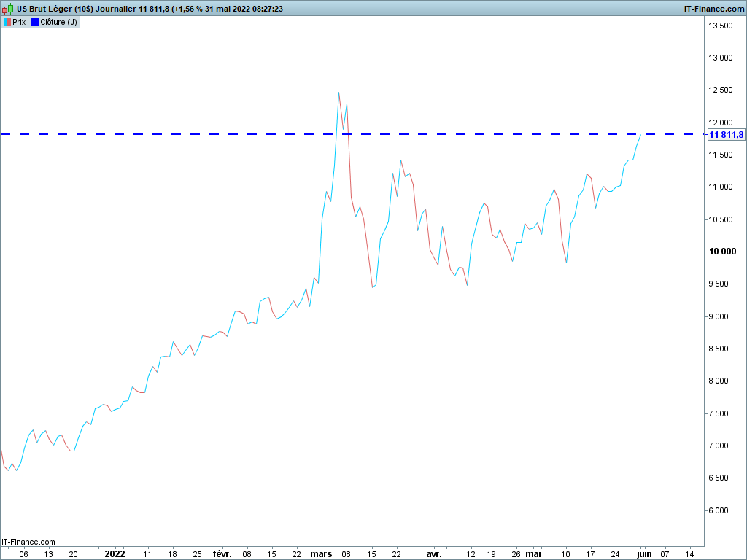Click the Journalier timeframe text in title
This screenshot has width=747, height=560.
pyautogui.click(x=116, y=9)
